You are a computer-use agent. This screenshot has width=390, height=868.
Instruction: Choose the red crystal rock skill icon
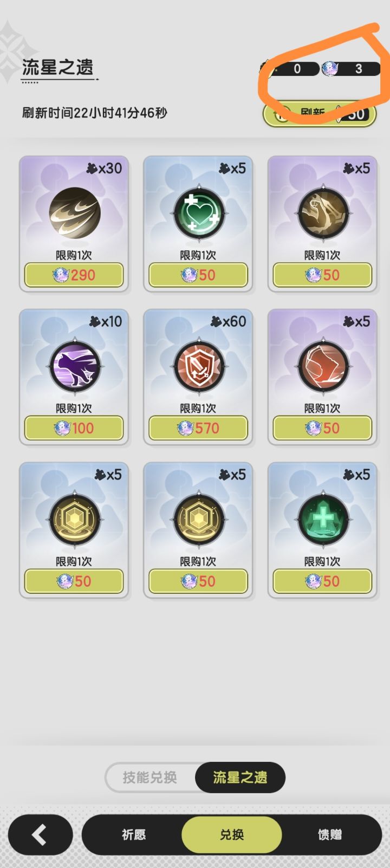coord(323,367)
